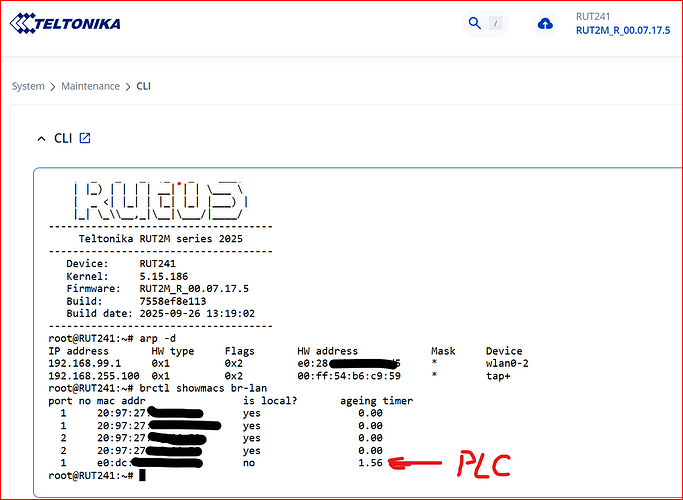Click the CLI section heading
Screen dimensions: 683x500
pos(62,138)
